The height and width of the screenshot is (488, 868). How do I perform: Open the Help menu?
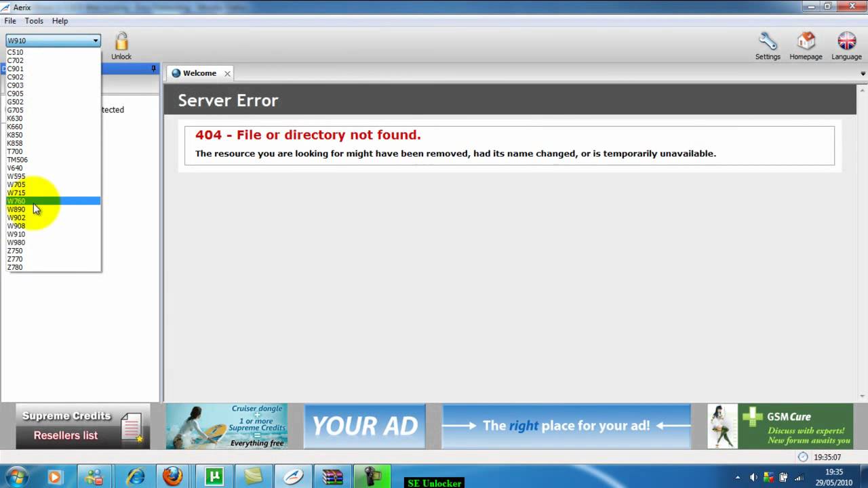[60, 21]
